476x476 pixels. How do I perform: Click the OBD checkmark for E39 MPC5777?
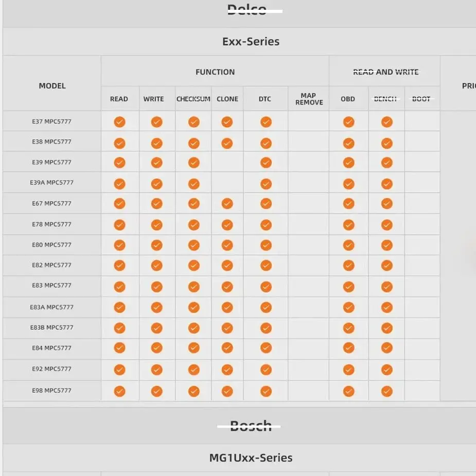(x=348, y=163)
